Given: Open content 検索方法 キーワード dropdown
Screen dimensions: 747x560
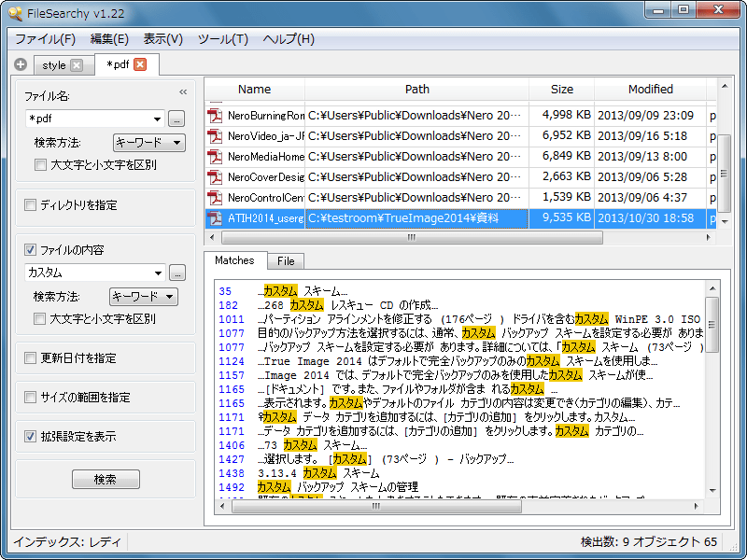Looking at the screenshot, I should [x=144, y=296].
